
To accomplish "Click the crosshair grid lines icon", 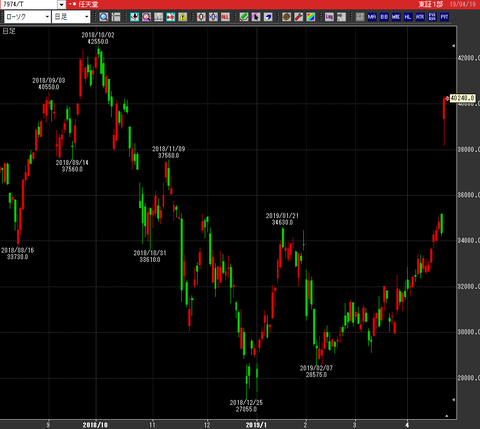I will coord(116,17).
